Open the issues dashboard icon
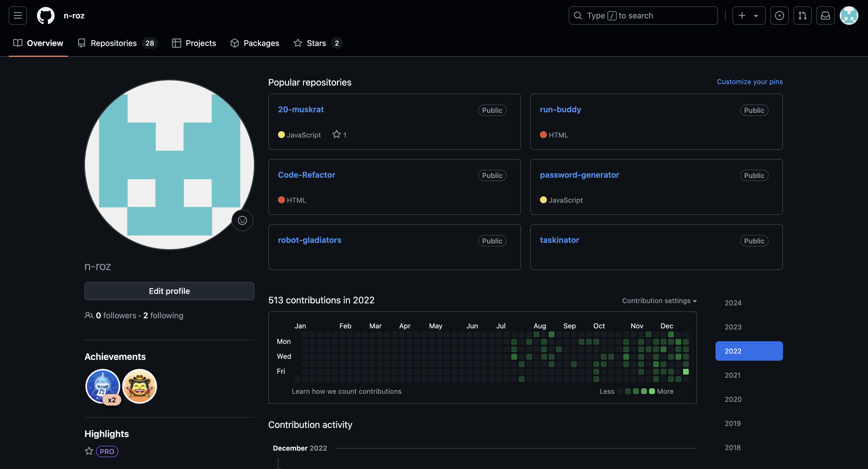The height and width of the screenshot is (469, 868). click(779, 15)
